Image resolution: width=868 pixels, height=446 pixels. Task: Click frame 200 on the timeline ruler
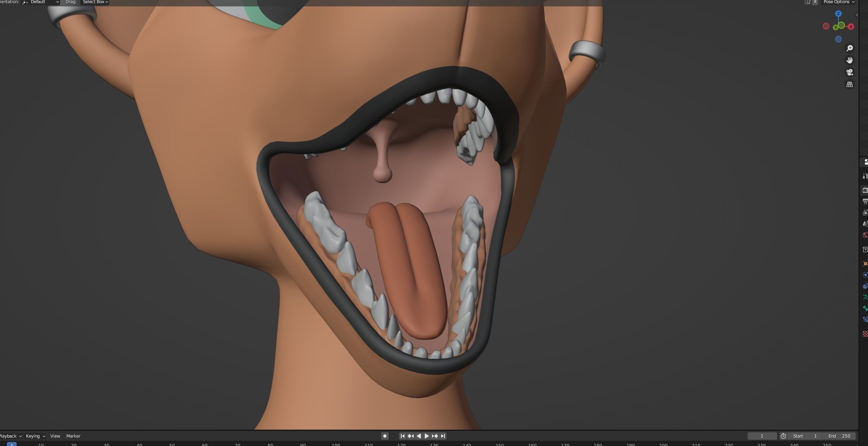[663, 444]
